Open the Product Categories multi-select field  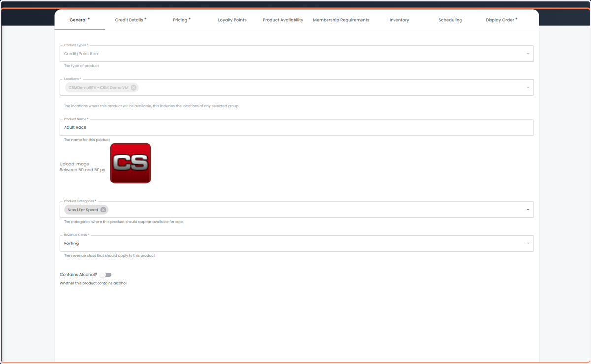(296, 210)
